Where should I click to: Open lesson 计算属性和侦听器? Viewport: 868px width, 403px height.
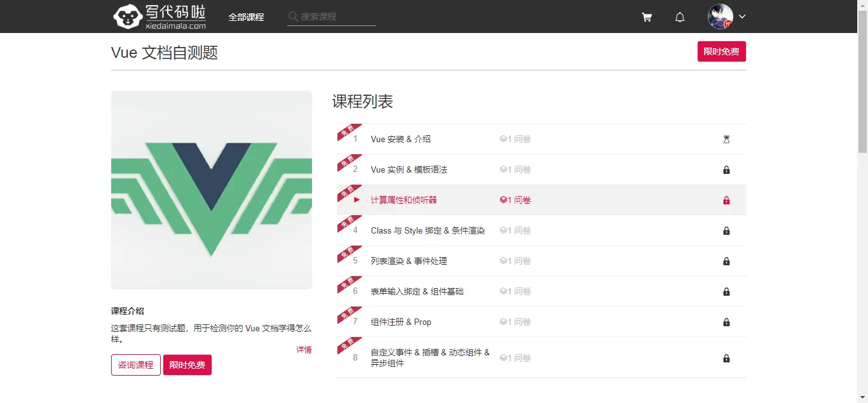point(404,200)
